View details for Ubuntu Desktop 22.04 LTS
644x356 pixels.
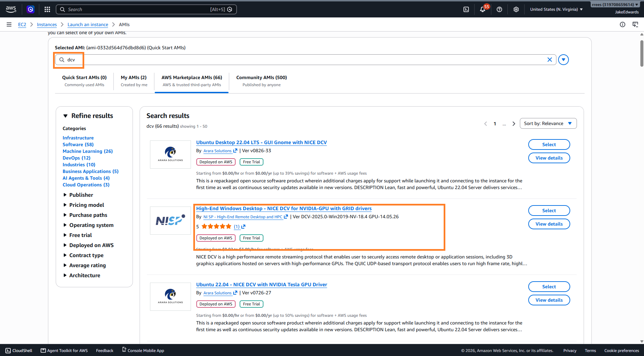click(549, 158)
